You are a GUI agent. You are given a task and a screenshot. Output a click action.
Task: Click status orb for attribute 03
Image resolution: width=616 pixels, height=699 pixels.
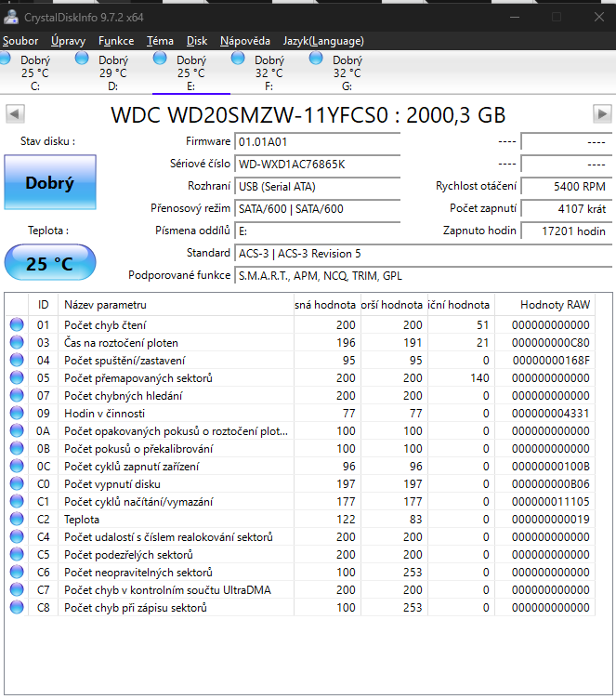pos(17,342)
